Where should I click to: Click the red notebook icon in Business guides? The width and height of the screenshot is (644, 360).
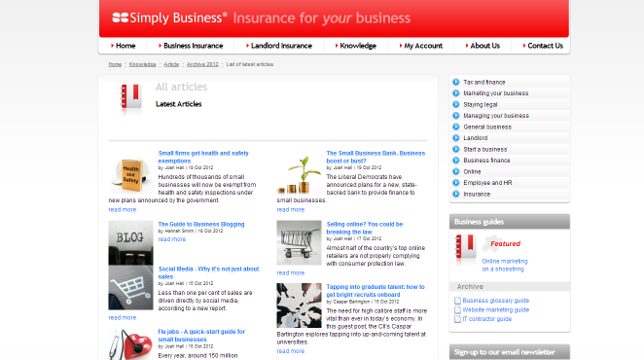click(x=466, y=246)
